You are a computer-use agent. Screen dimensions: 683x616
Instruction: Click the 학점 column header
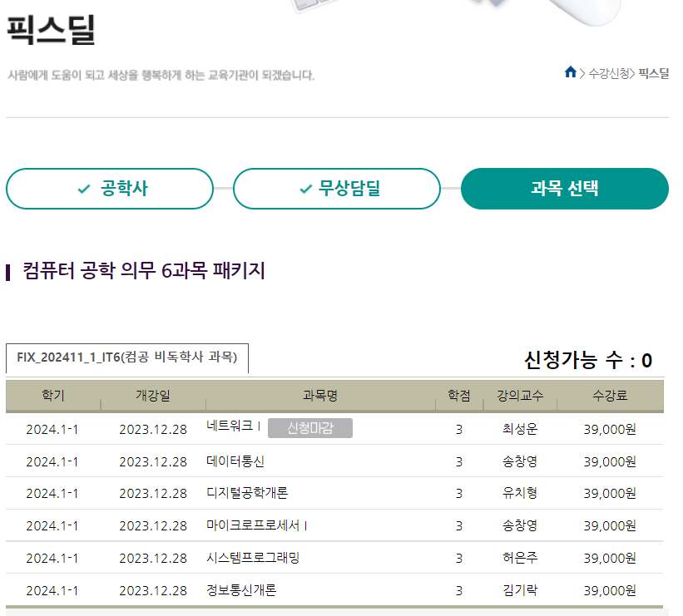coord(459,395)
